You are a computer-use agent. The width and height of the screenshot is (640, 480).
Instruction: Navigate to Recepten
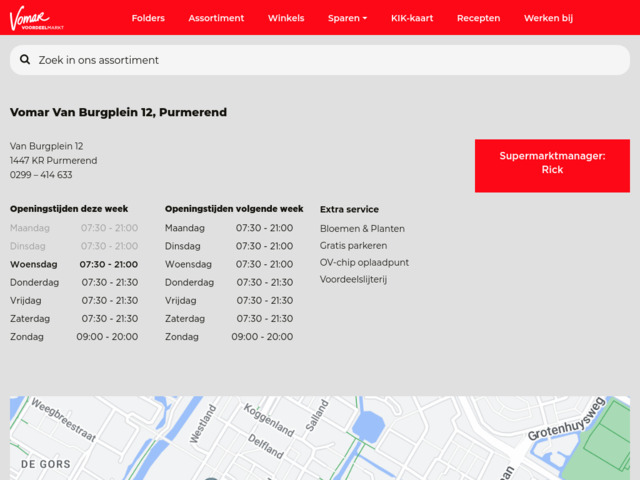(x=478, y=18)
